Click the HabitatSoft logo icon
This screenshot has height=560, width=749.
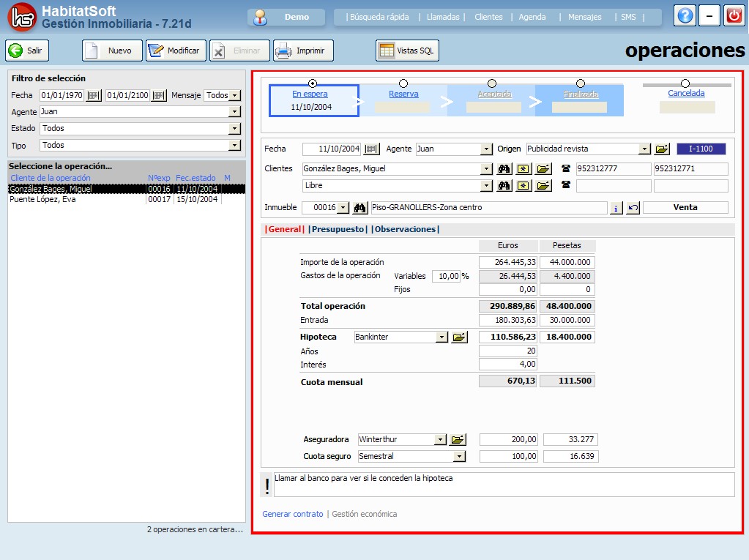click(x=22, y=17)
